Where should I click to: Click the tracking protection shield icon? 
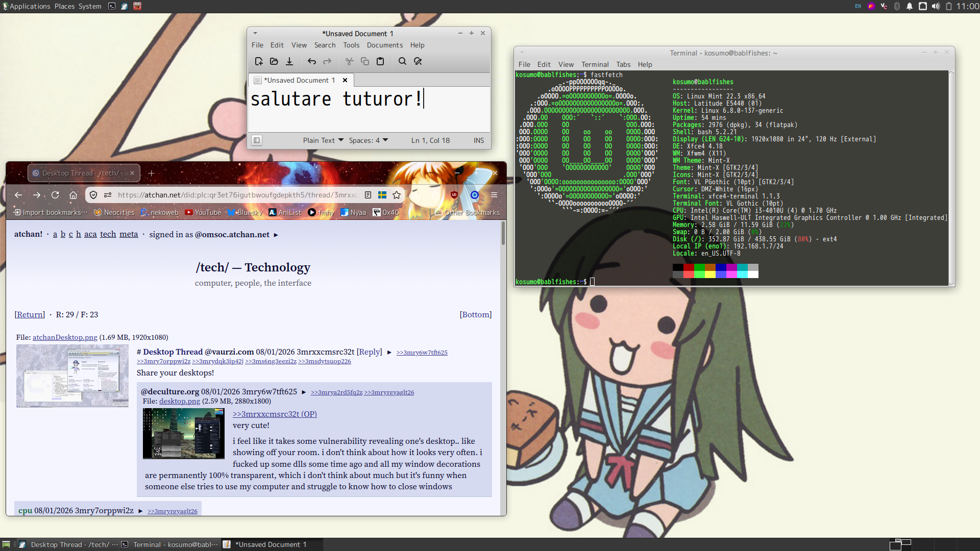(93, 195)
